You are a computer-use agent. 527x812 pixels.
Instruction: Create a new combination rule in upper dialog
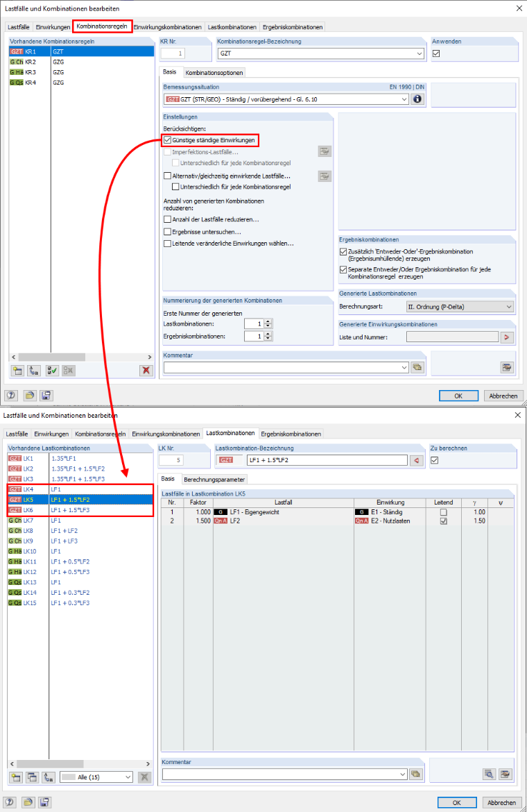17,371
